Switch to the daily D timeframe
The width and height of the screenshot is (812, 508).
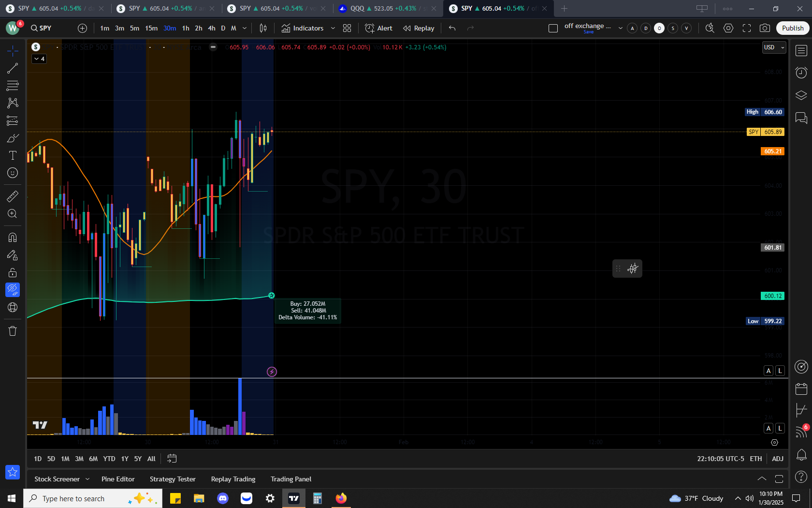pos(223,28)
